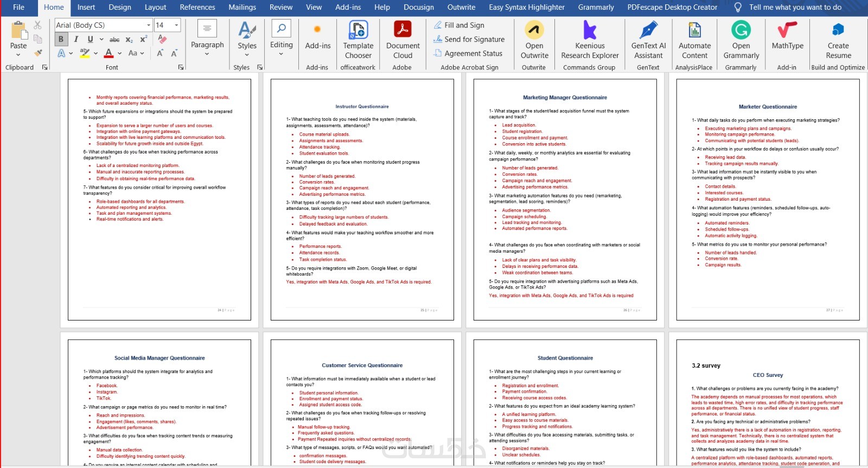Expand the underline style dropdown arrow
The height and width of the screenshot is (468, 868).
(100, 39)
